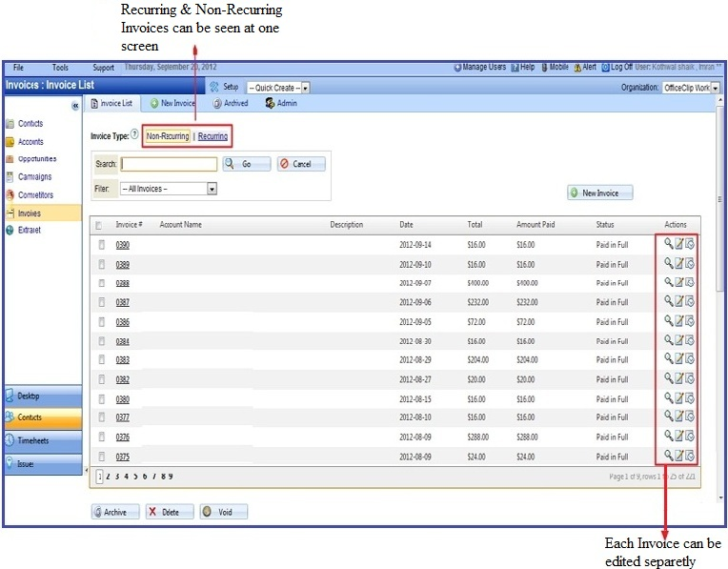This screenshot has height=569, width=728.
Task: Click the Go search button
Action: tap(247, 164)
